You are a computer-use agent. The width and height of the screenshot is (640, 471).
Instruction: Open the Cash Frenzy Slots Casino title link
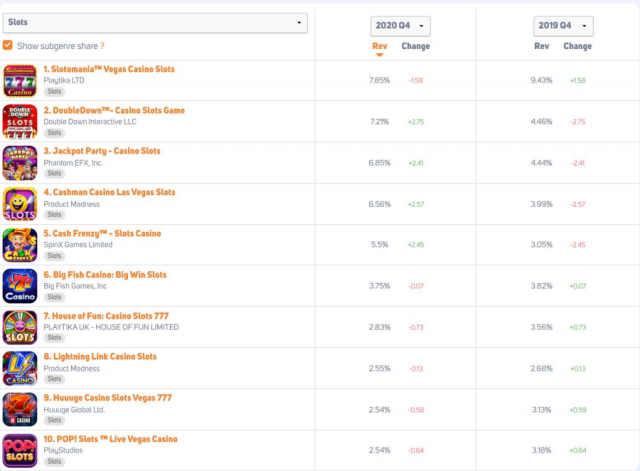(102, 233)
